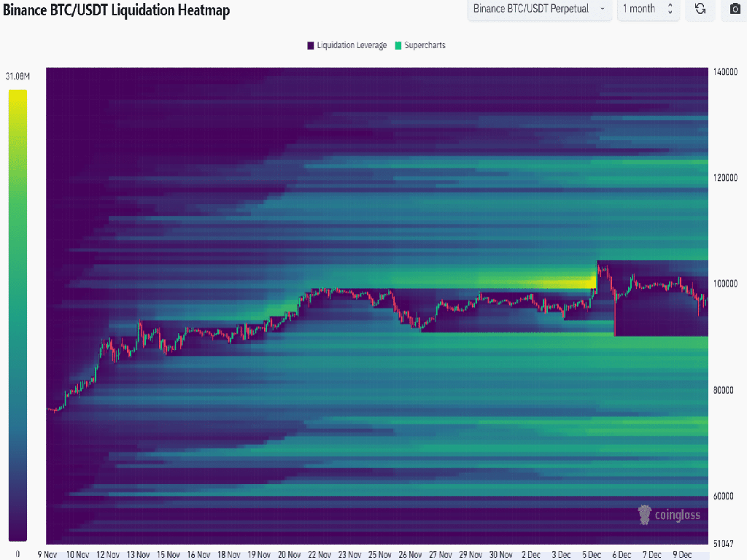Click the 9 Nov date axis label
The width and height of the screenshot is (747, 560).
pyautogui.click(x=47, y=554)
